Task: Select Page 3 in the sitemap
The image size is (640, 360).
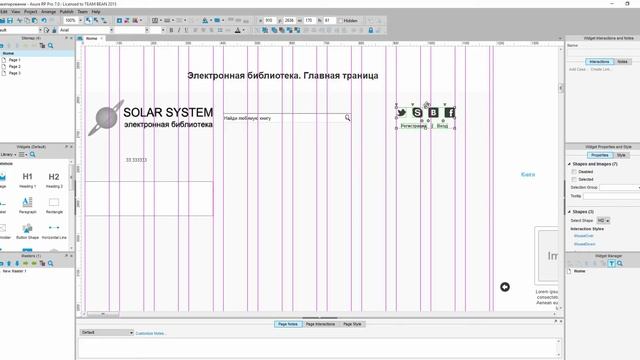Action: click(x=15, y=73)
